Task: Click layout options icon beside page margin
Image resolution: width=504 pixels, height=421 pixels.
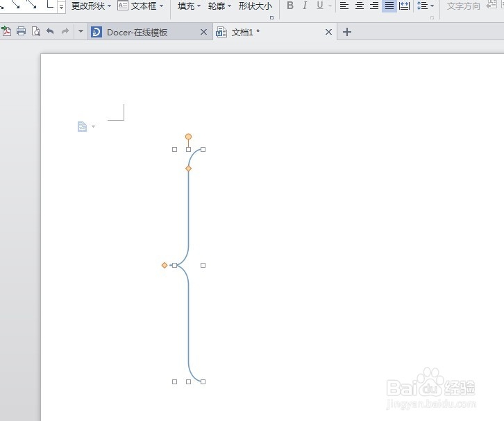Action: [x=83, y=126]
